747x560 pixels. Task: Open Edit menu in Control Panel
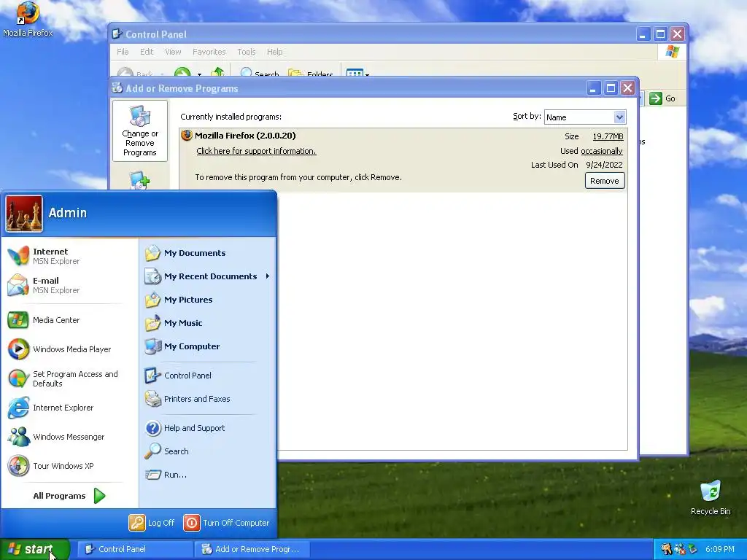(x=146, y=52)
